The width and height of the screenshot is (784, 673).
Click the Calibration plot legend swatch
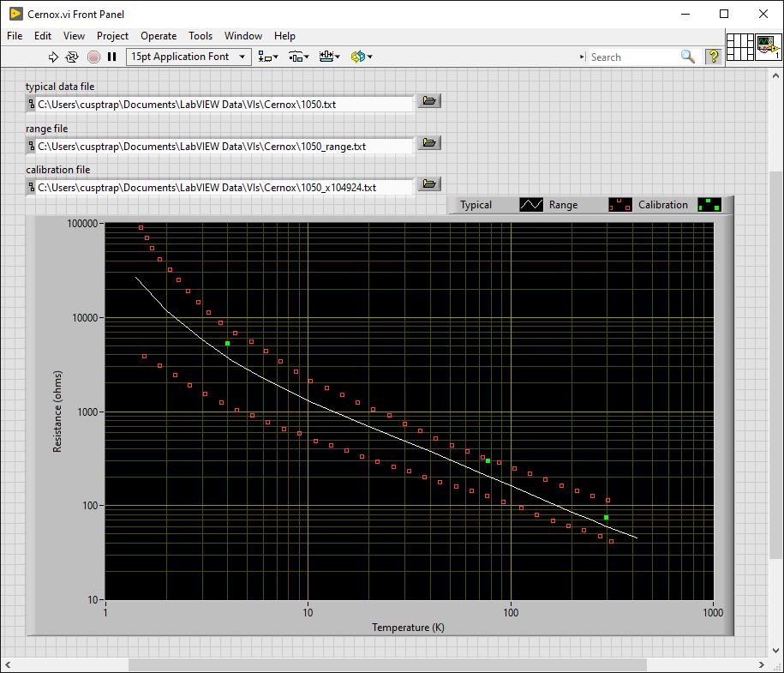pos(709,205)
